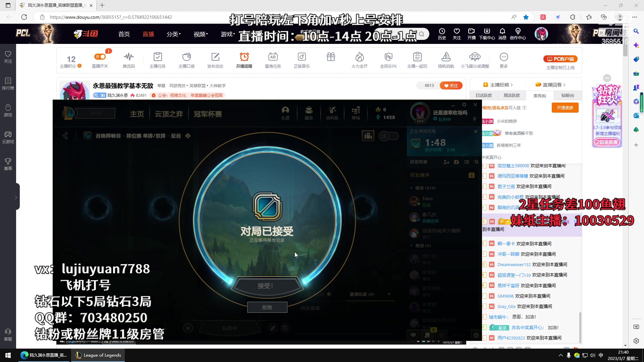Click the browser address bar URL
This screenshot has width=644, height=362.
click(x=111, y=17)
